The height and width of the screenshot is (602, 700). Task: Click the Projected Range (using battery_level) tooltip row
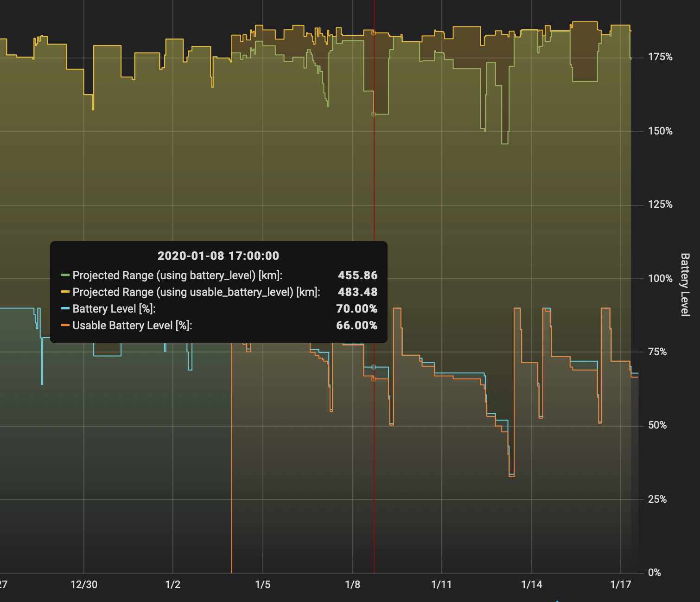click(x=219, y=275)
